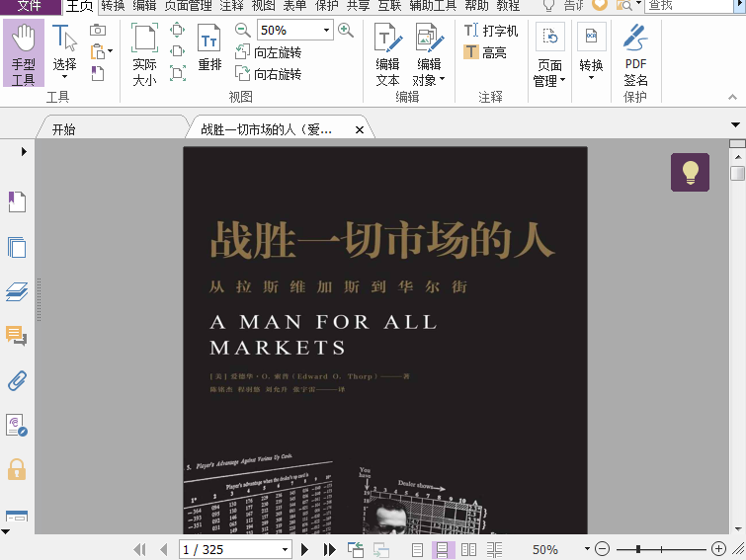
Task: Go to the next page
Action: (x=305, y=549)
